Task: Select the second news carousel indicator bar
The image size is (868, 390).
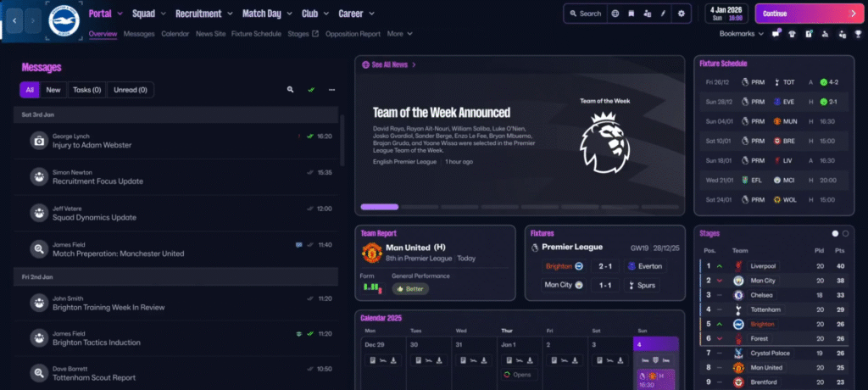Action: 420,207
